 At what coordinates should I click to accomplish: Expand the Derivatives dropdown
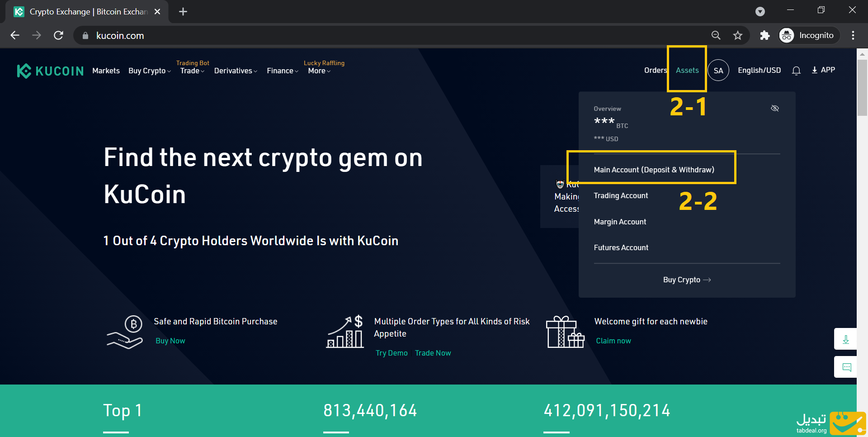(236, 71)
